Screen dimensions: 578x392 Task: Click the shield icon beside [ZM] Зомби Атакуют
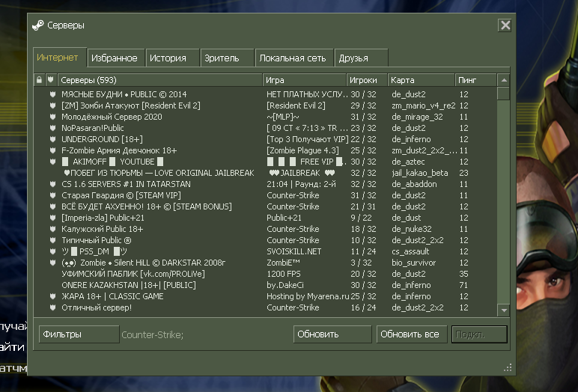tap(52, 105)
